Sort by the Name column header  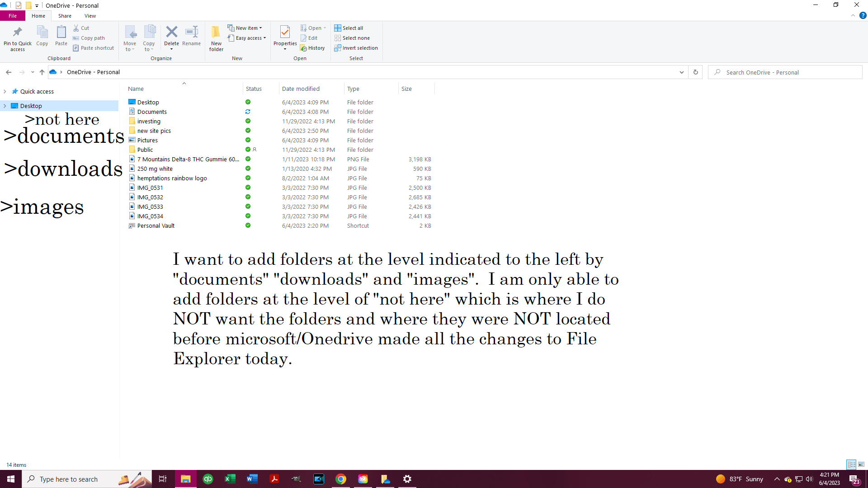coord(184,89)
